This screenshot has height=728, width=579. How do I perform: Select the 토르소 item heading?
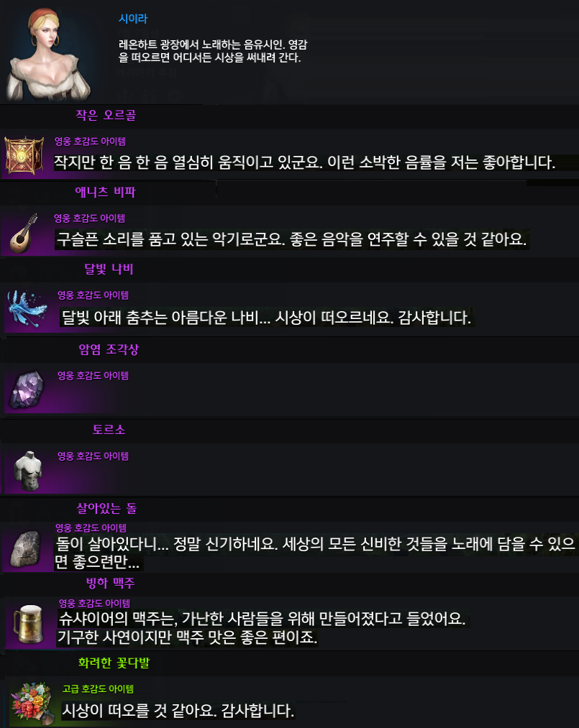[x=109, y=430]
